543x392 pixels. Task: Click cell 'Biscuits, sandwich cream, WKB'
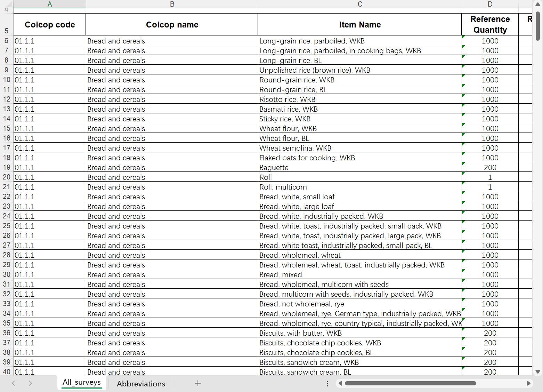(x=360, y=362)
